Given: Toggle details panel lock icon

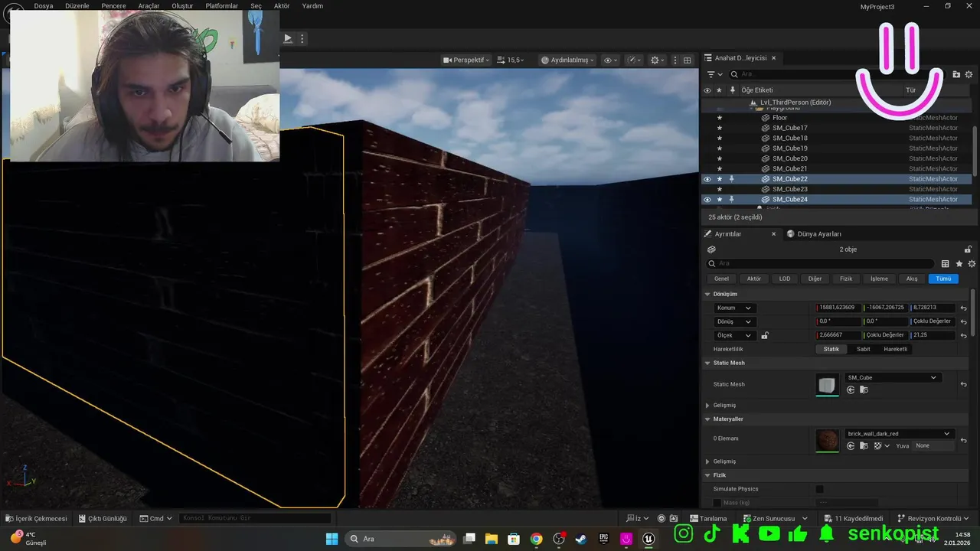Looking at the screenshot, I should (968, 249).
